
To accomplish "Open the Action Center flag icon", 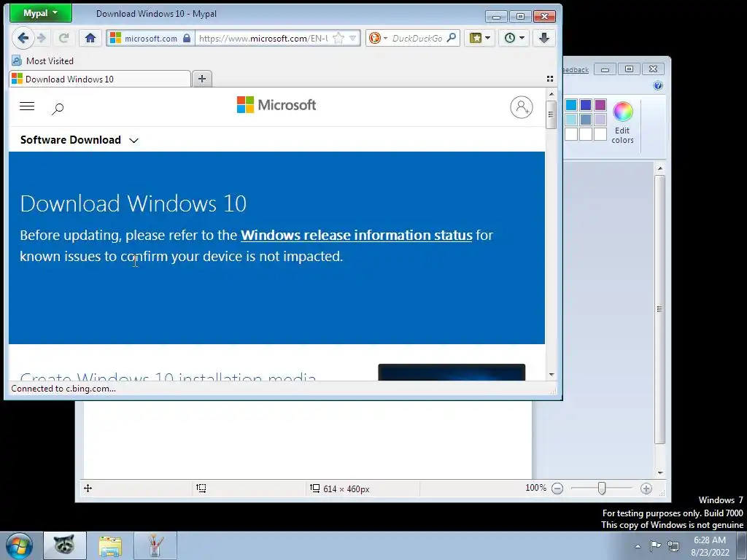I will pyautogui.click(x=656, y=545).
